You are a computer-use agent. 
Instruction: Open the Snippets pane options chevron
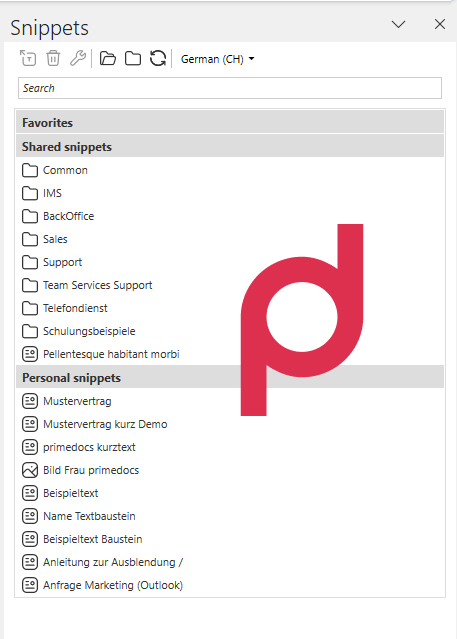point(398,24)
